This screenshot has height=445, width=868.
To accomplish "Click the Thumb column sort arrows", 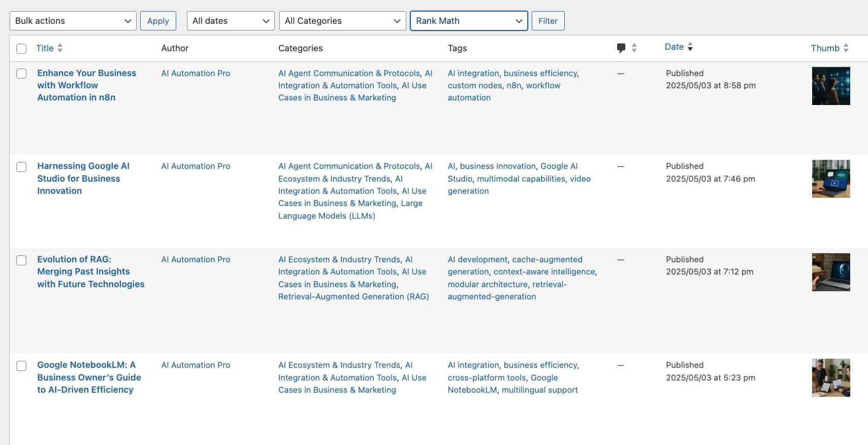I will pos(846,48).
